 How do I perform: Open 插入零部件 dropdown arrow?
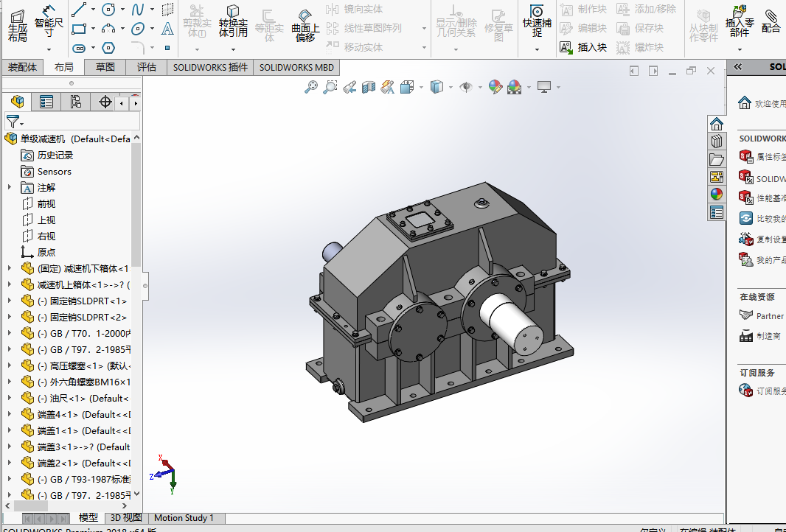(x=740, y=49)
